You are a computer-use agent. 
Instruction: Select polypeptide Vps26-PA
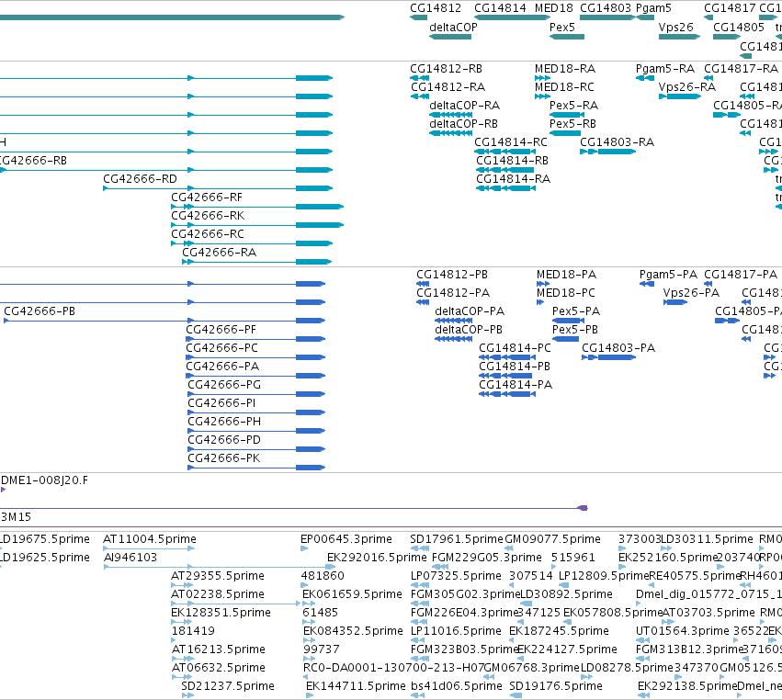[x=691, y=293]
